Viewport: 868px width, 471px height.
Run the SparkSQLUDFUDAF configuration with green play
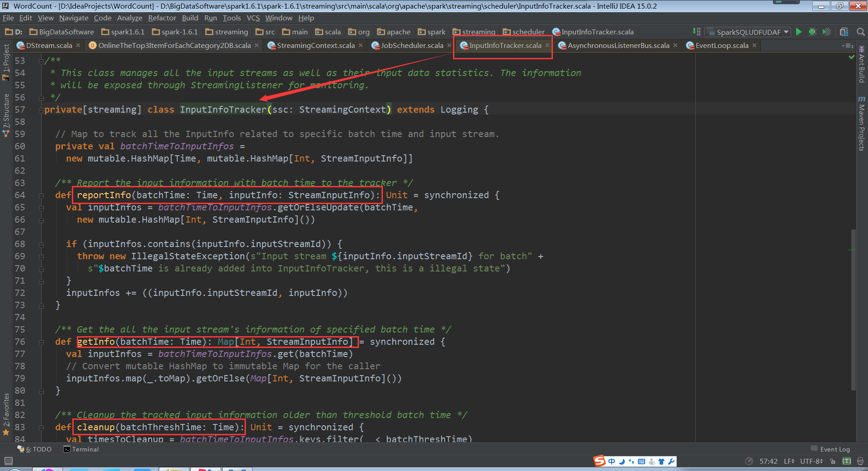pos(799,32)
